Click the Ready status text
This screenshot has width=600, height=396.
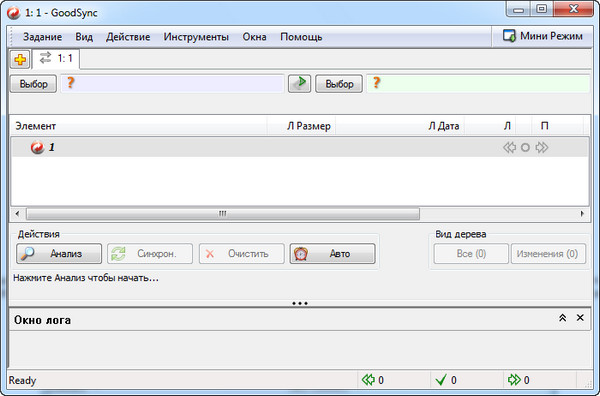coord(22,380)
